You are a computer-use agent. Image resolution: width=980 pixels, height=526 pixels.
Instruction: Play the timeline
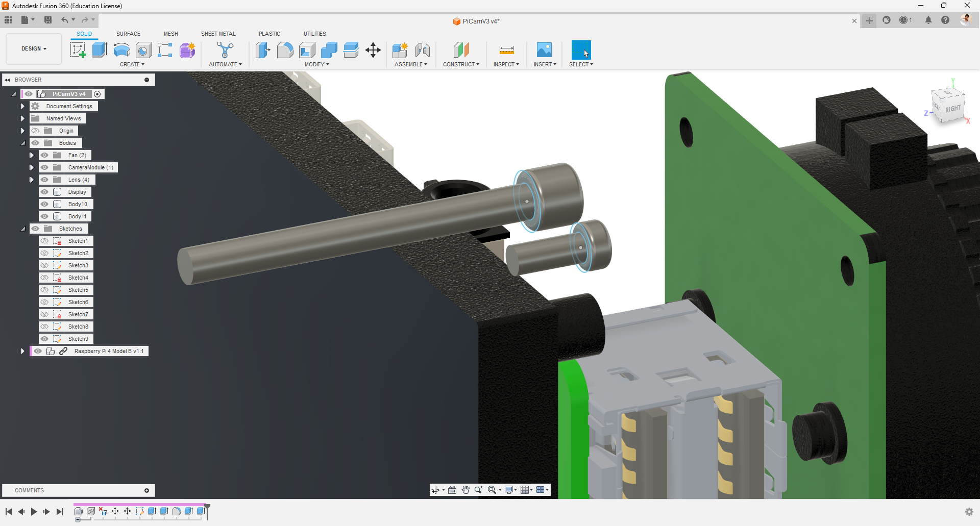(x=34, y=512)
